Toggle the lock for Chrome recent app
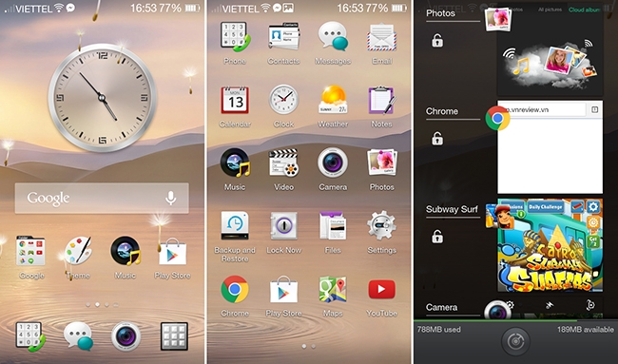618x364 pixels. point(437,138)
